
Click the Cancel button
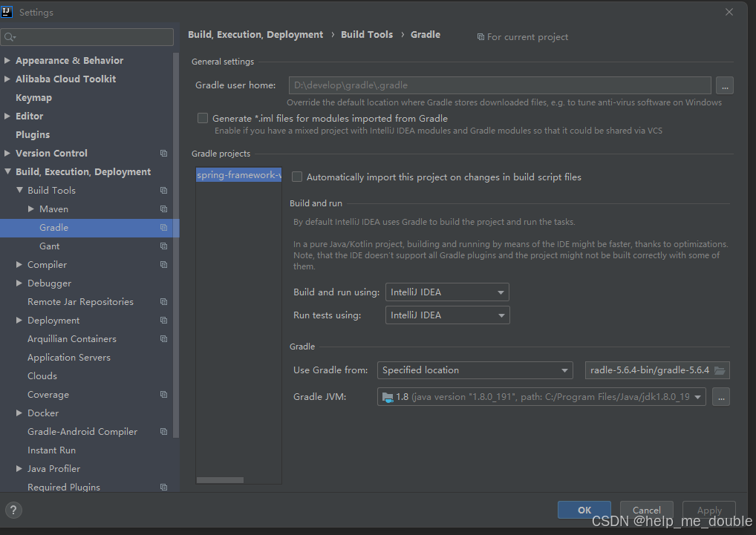pos(647,510)
